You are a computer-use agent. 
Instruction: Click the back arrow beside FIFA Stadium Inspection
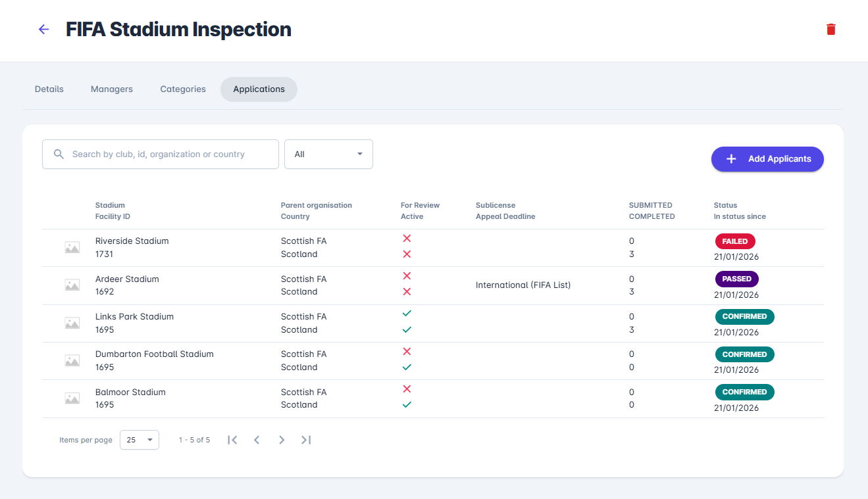pos(43,30)
